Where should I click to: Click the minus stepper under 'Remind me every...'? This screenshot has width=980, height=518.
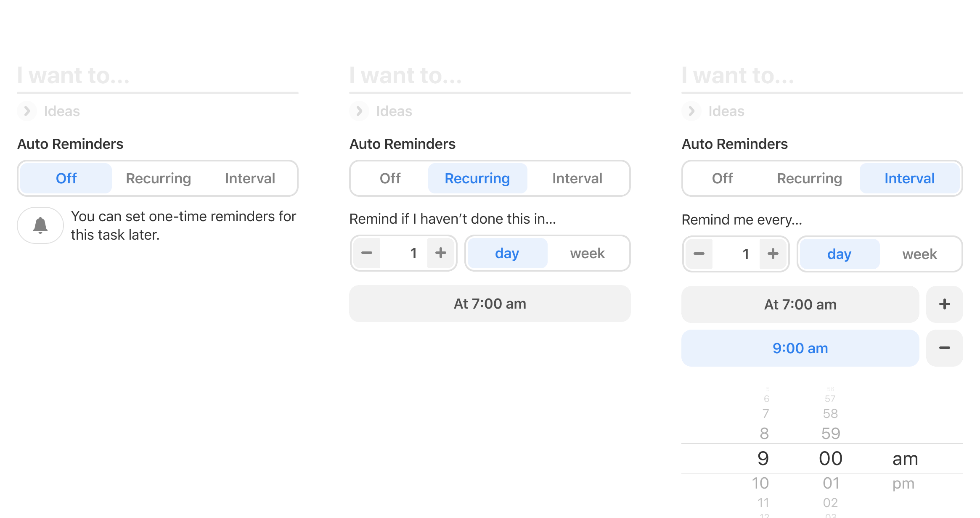tap(699, 254)
